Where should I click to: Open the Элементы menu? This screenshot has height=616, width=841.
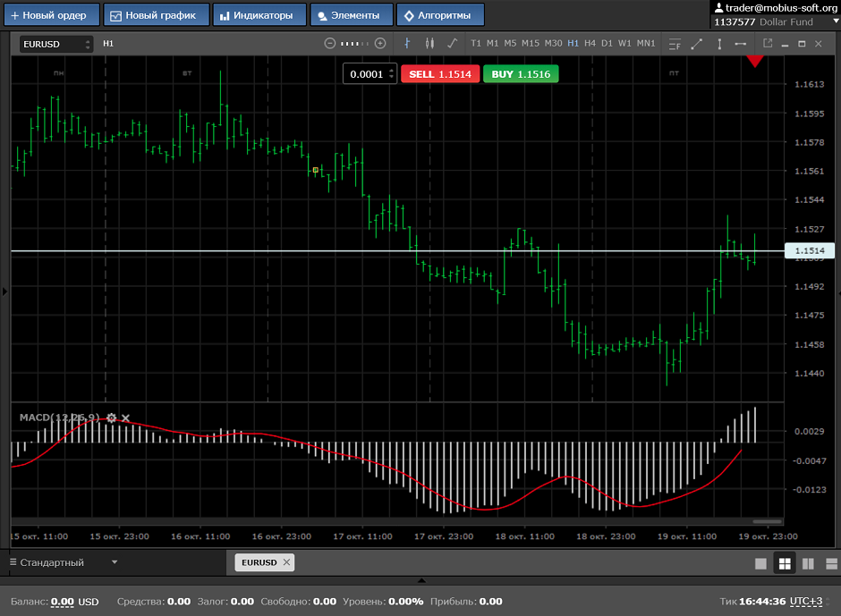point(352,15)
